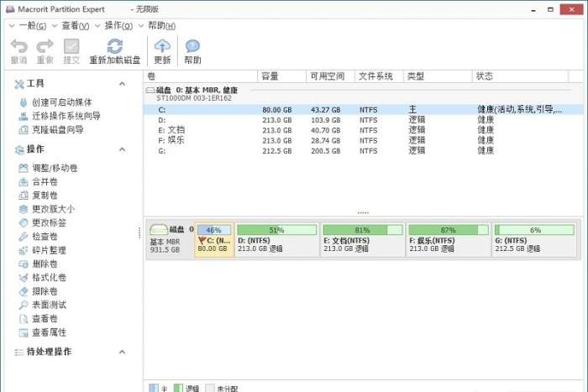Collapse the 待处理操作 section
The image size is (588, 392).
pos(122,352)
